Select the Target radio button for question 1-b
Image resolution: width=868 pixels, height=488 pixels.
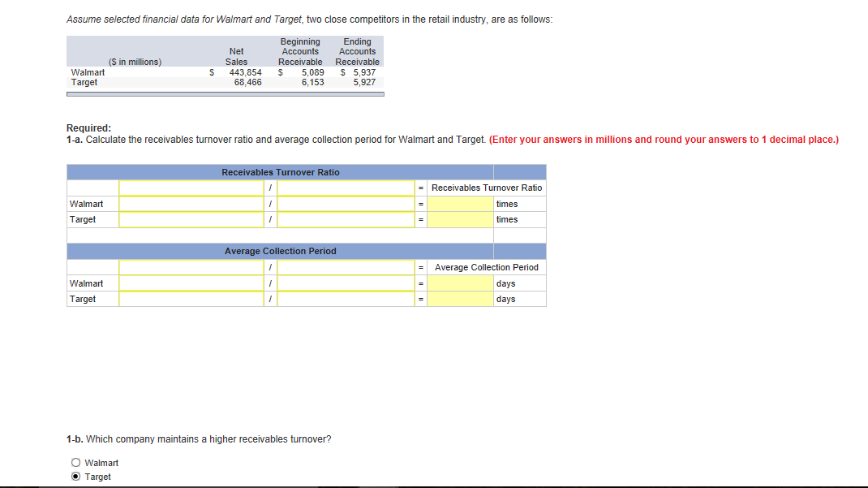pos(75,477)
